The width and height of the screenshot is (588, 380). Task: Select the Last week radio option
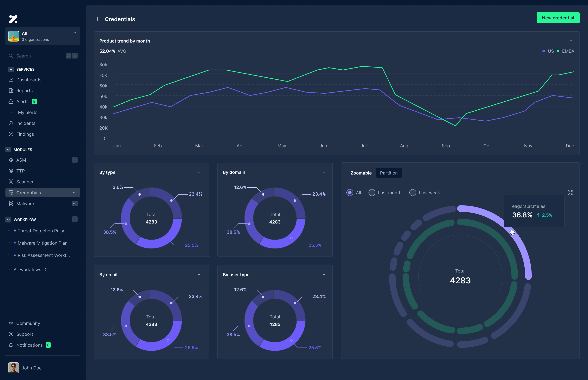pyautogui.click(x=413, y=193)
